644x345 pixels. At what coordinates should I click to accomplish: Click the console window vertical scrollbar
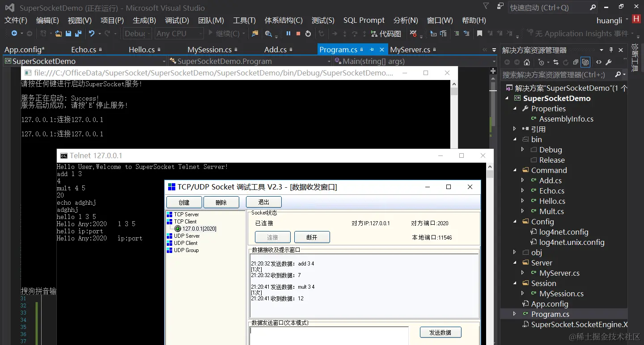click(454, 114)
